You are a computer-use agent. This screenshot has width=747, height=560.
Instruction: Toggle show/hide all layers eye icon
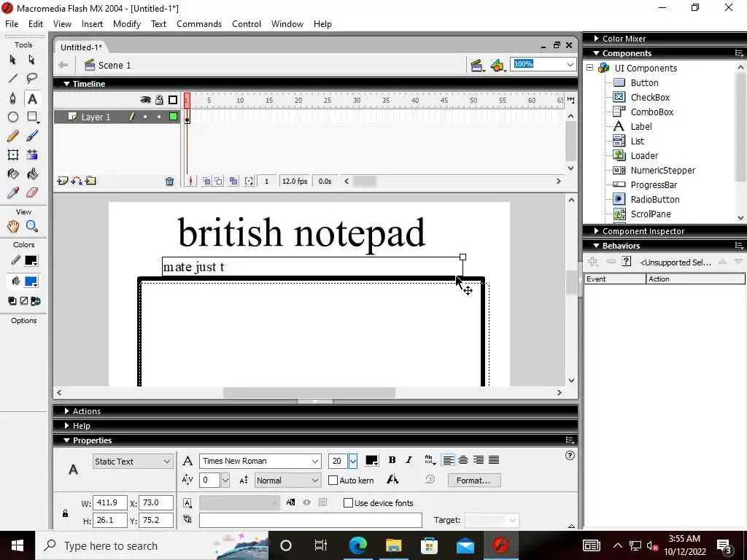coord(145,100)
